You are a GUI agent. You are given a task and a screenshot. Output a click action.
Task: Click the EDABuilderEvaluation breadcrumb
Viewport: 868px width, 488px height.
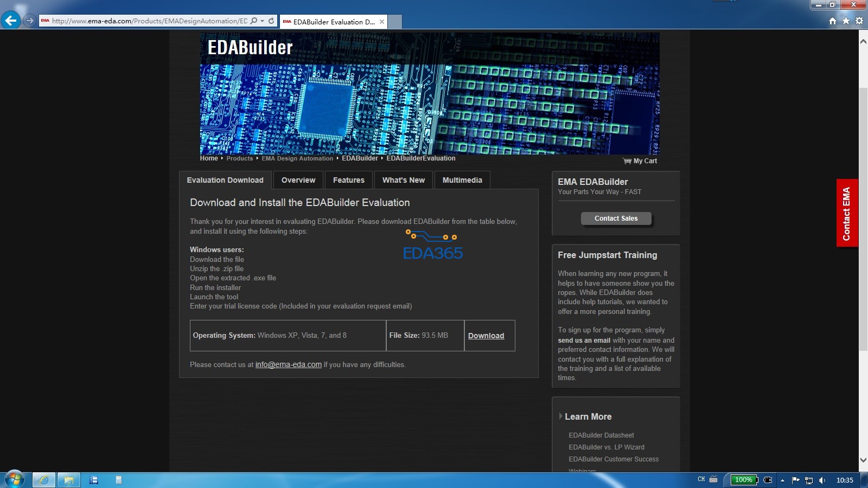421,158
